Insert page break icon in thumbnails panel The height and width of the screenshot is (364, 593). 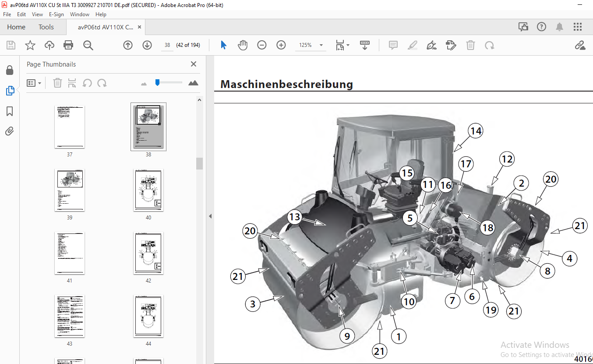point(72,83)
